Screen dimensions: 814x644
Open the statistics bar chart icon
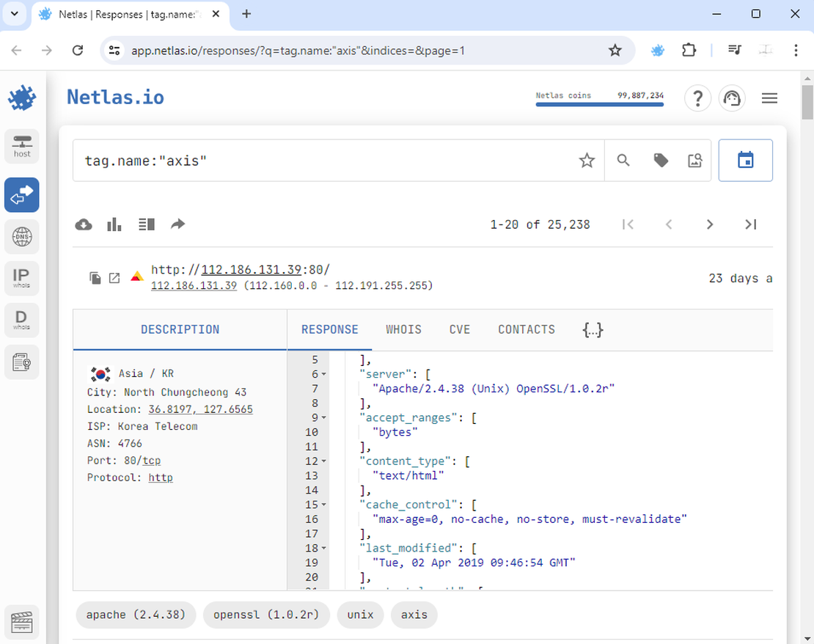pos(114,224)
